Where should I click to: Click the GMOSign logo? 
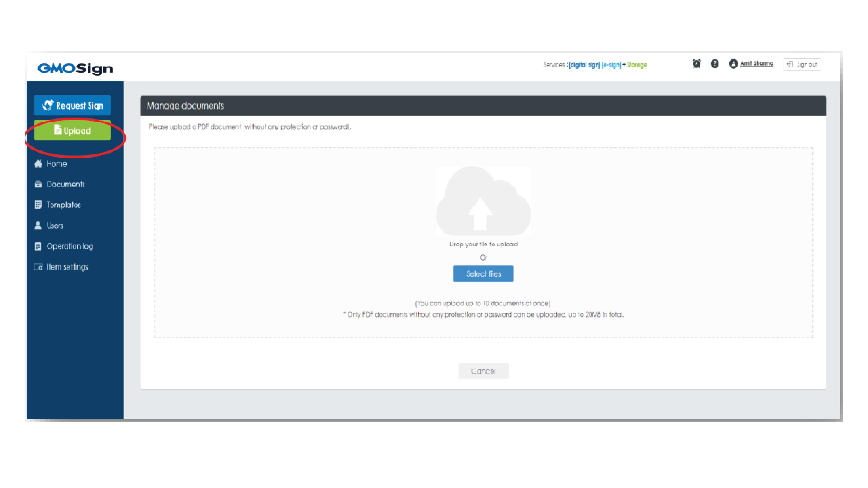point(75,68)
